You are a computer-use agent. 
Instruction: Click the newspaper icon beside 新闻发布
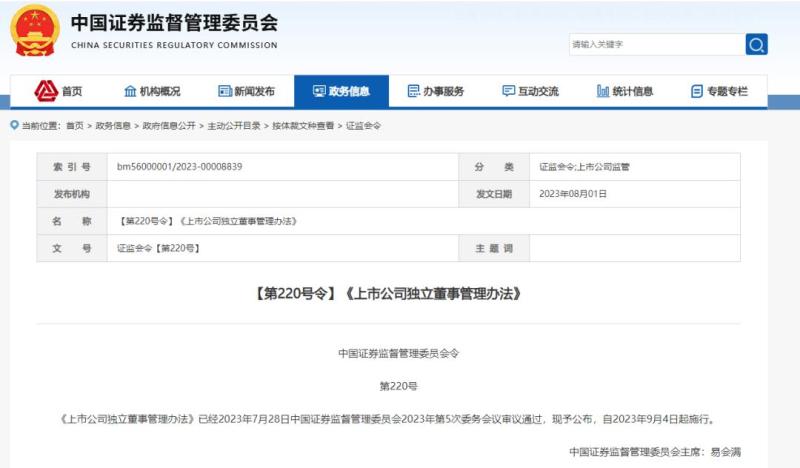pos(225,91)
